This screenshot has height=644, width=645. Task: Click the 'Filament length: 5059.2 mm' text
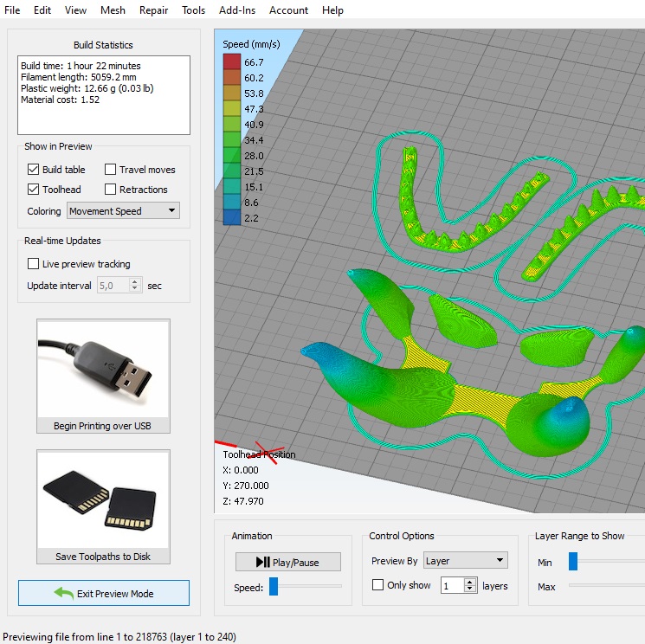tap(79, 77)
